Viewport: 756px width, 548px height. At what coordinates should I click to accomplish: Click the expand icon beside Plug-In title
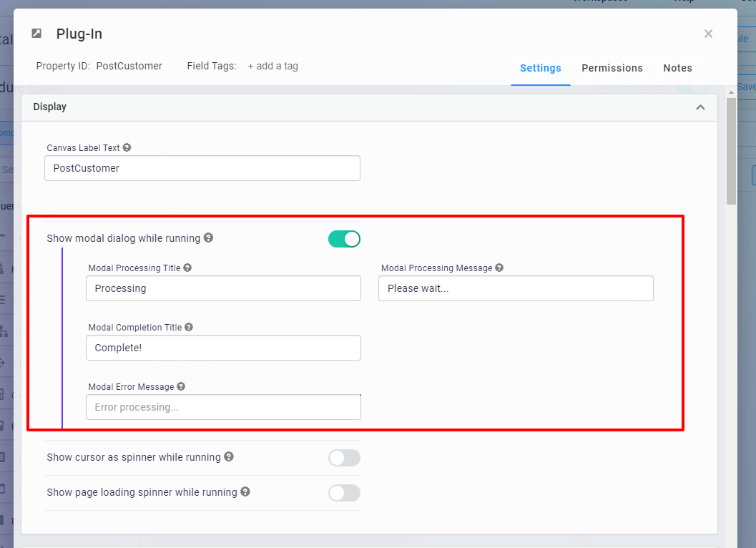coord(36,34)
